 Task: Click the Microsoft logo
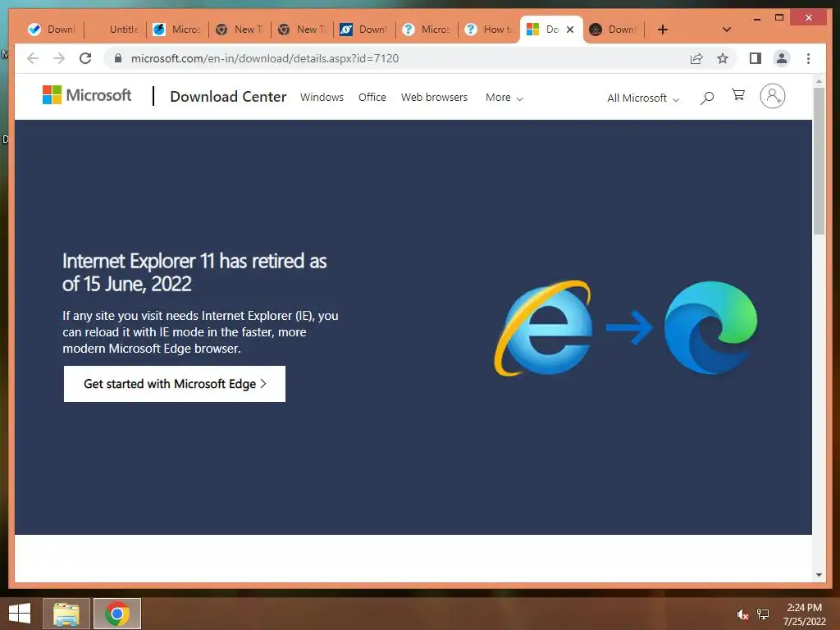tap(87, 95)
